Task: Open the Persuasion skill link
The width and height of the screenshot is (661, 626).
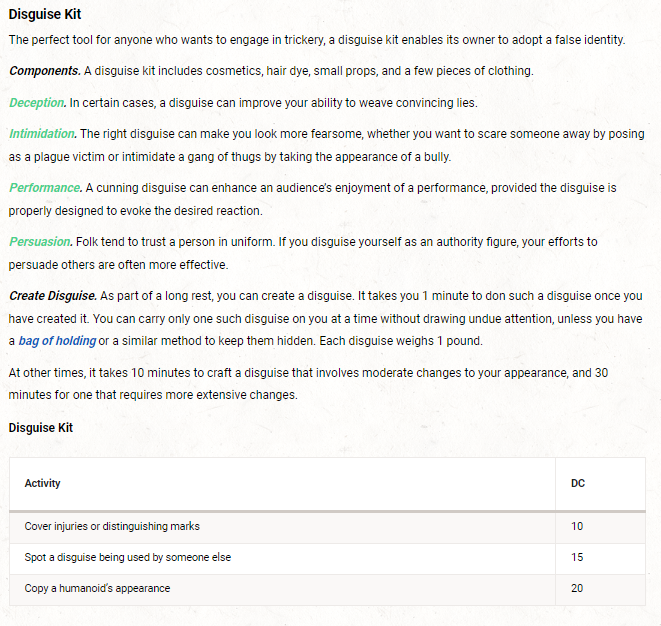Action: 40,242
